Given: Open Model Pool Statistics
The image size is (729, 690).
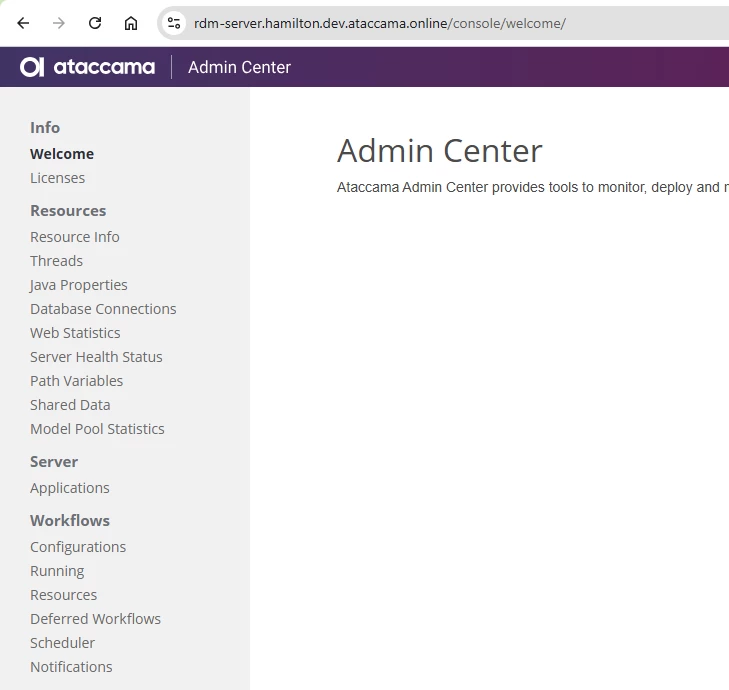Looking at the screenshot, I should pos(97,429).
